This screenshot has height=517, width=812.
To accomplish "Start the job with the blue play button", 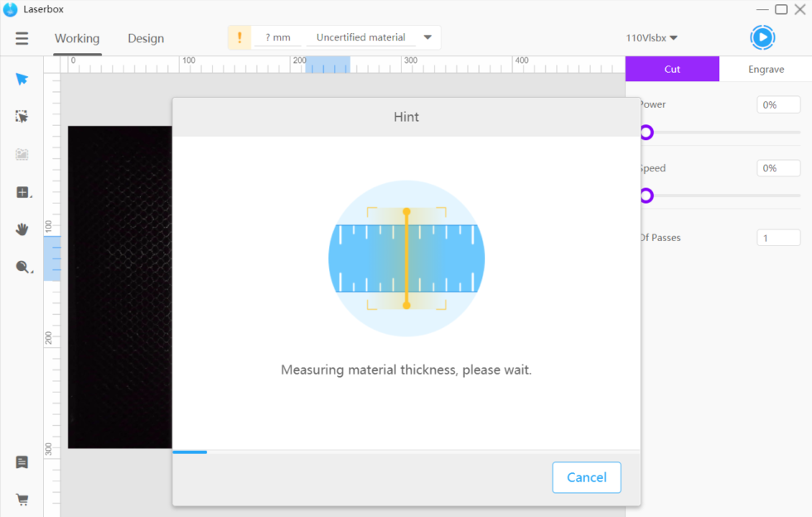I will 762,37.
